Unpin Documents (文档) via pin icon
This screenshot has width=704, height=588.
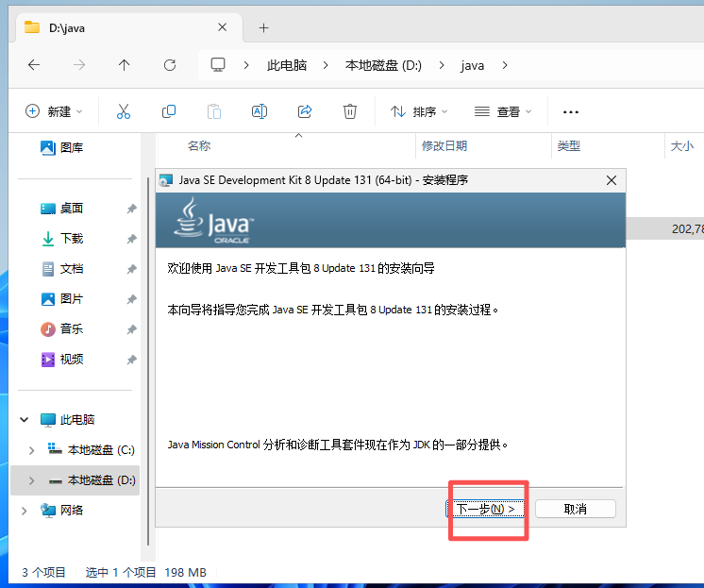(x=131, y=269)
